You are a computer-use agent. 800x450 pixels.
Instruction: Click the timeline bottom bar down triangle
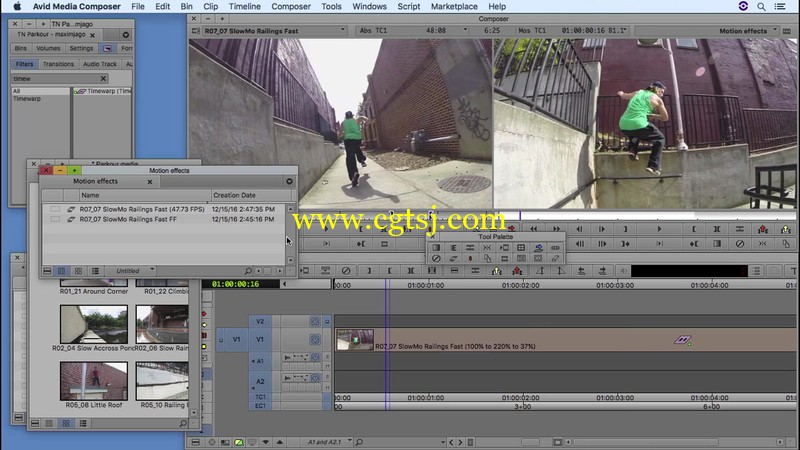265,442
